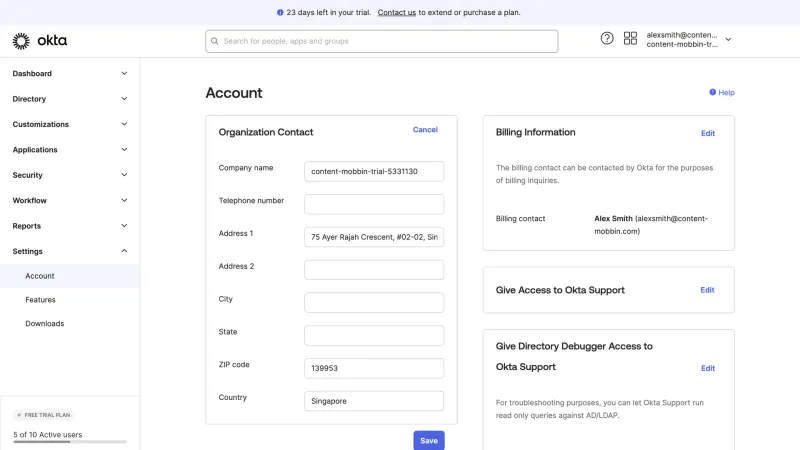Click the Okta logo

point(40,41)
